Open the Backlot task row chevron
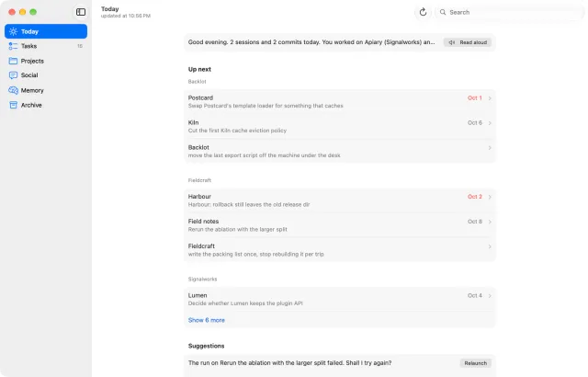Image resolution: width=588 pixels, height=377 pixels. (490, 148)
